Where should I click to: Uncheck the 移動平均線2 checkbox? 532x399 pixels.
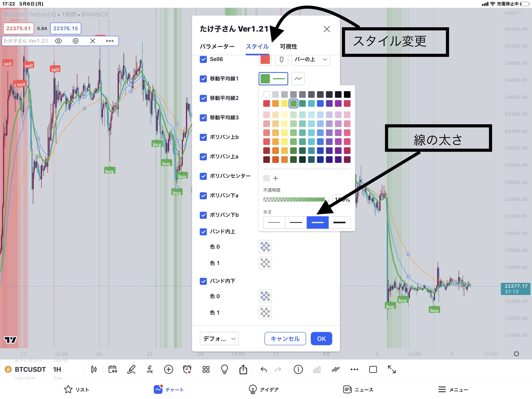click(203, 98)
